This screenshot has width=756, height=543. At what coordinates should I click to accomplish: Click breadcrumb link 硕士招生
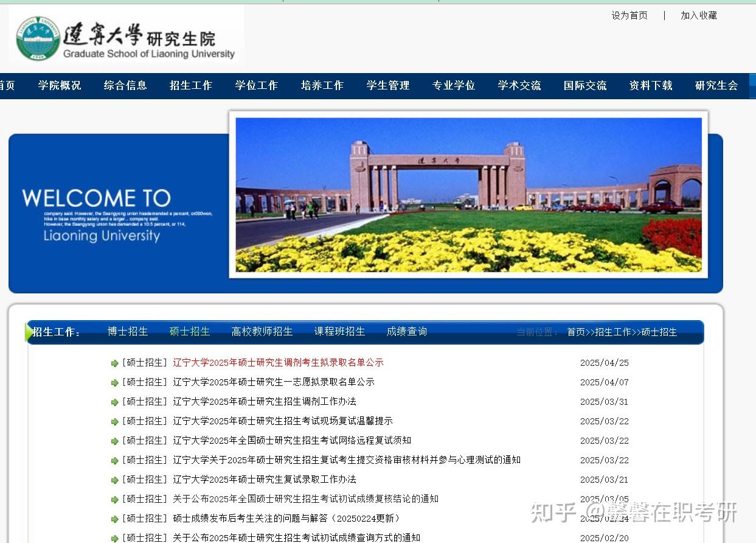tap(659, 332)
